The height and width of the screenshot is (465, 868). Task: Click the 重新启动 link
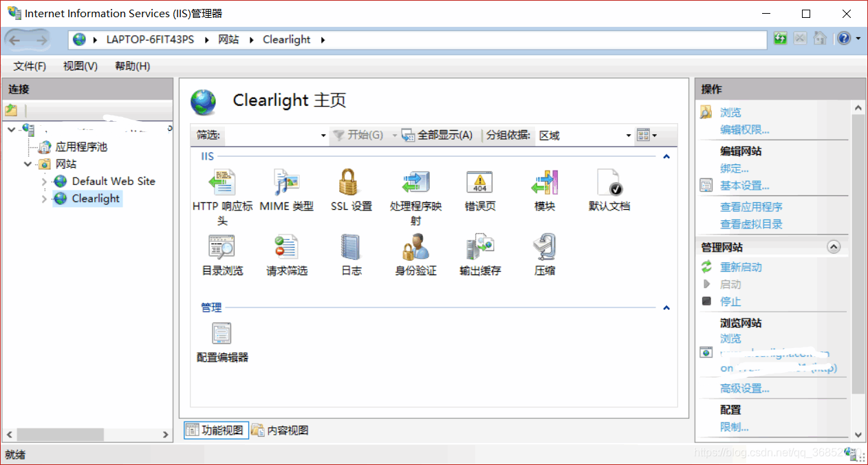pyautogui.click(x=741, y=268)
